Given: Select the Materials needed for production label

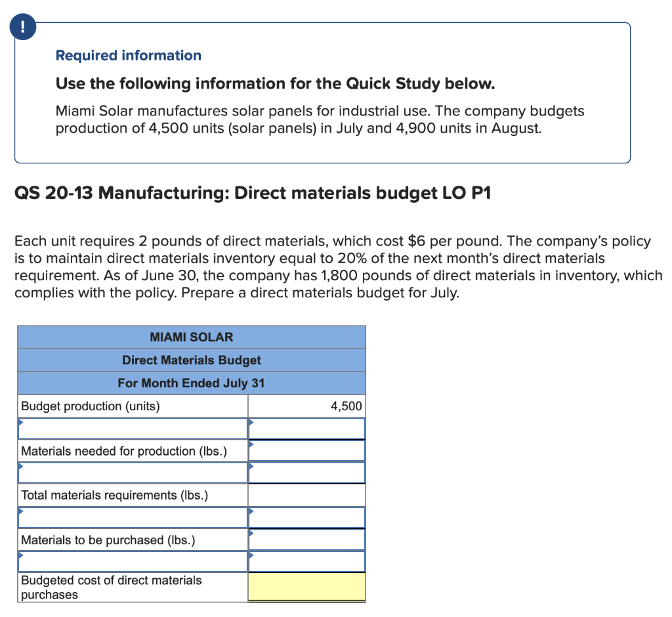Looking at the screenshot, I should coord(124,451).
